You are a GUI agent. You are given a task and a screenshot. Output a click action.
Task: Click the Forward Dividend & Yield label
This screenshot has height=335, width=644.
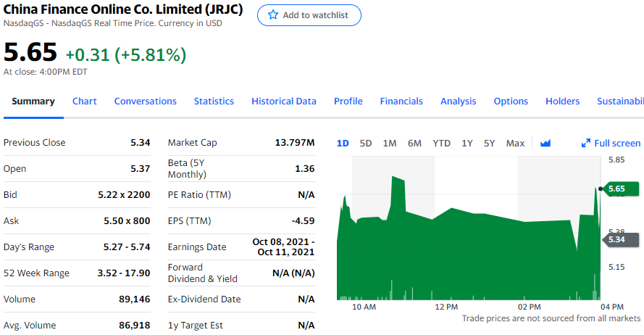pos(203,273)
